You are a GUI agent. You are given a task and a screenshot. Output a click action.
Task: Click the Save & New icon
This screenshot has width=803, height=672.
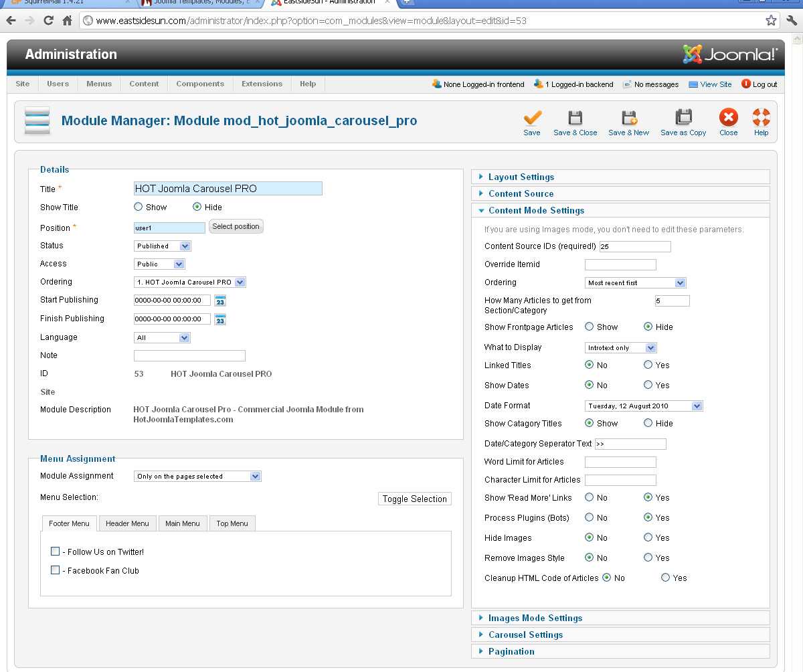[628, 118]
